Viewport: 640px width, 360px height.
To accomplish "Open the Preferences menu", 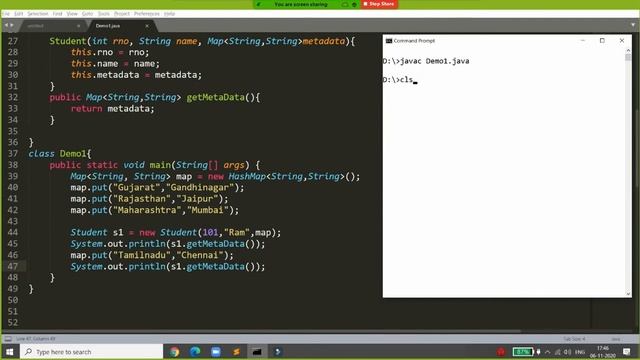I will (x=147, y=13).
